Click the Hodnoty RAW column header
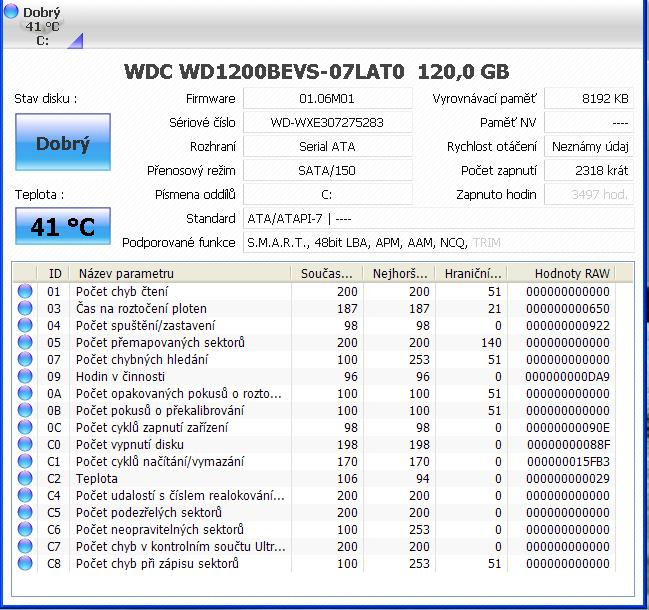Screen dimensions: 649x610 [x=562, y=274]
